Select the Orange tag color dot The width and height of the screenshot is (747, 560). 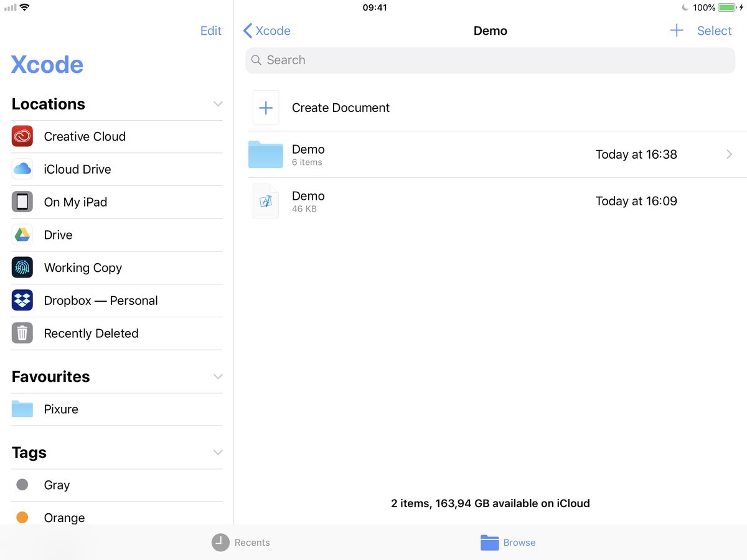click(22, 517)
